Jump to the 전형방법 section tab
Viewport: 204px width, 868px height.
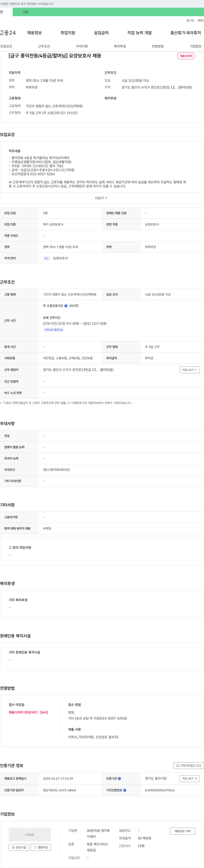coord(158,46)
